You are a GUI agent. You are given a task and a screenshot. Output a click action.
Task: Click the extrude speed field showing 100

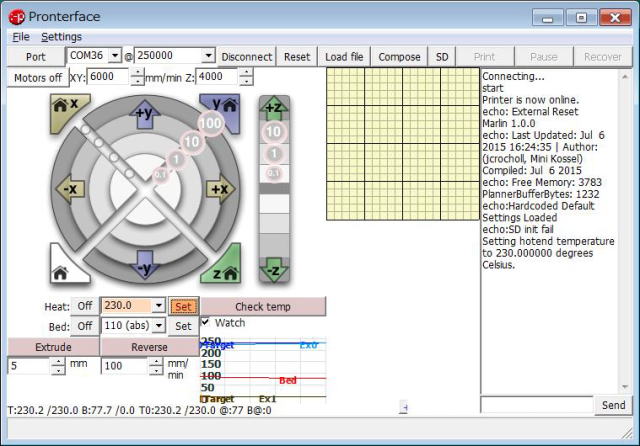click(x=124, y=366)
